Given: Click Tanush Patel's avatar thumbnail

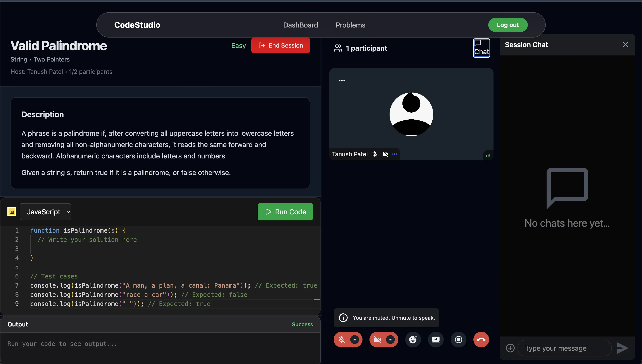Looking at the screenshot, I should click(x=411, y=114).
